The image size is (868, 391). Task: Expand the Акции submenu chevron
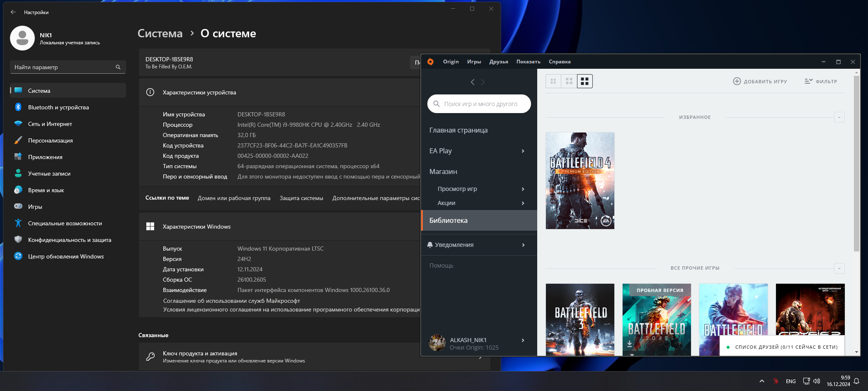point(523,203)
